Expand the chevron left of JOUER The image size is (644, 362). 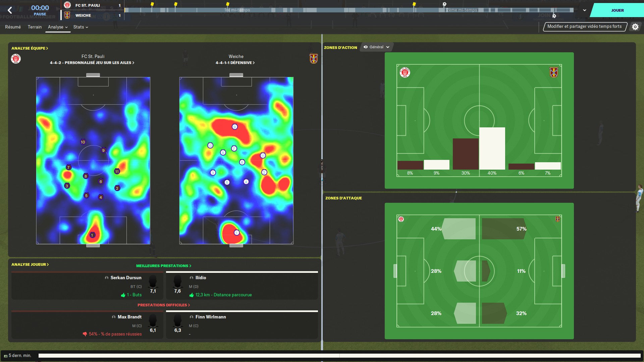(x=584, y=10)
